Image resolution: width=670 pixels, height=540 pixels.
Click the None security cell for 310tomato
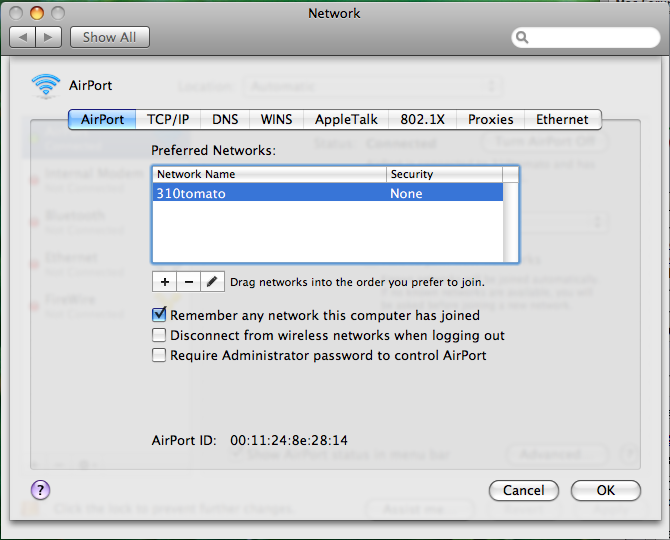406,194
